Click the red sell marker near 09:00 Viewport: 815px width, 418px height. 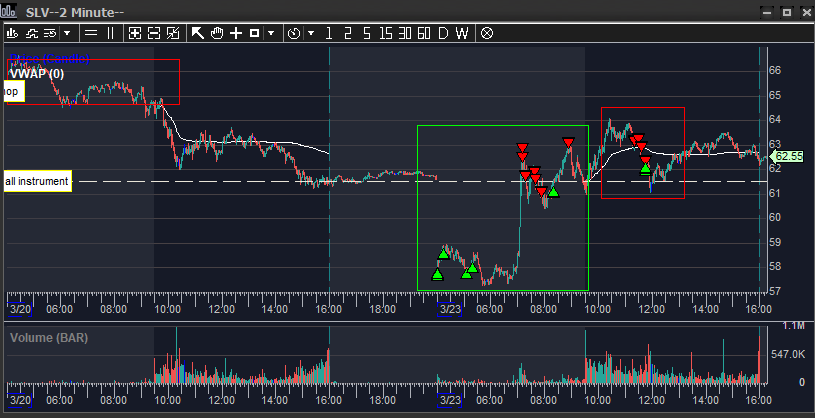pyautogui.click(x=568, y=142)
